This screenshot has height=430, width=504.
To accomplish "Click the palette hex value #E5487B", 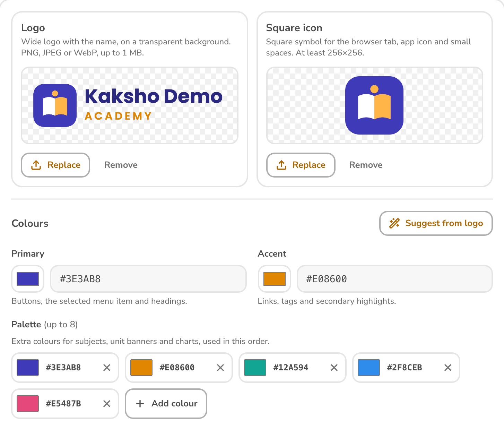I will 63,404.
